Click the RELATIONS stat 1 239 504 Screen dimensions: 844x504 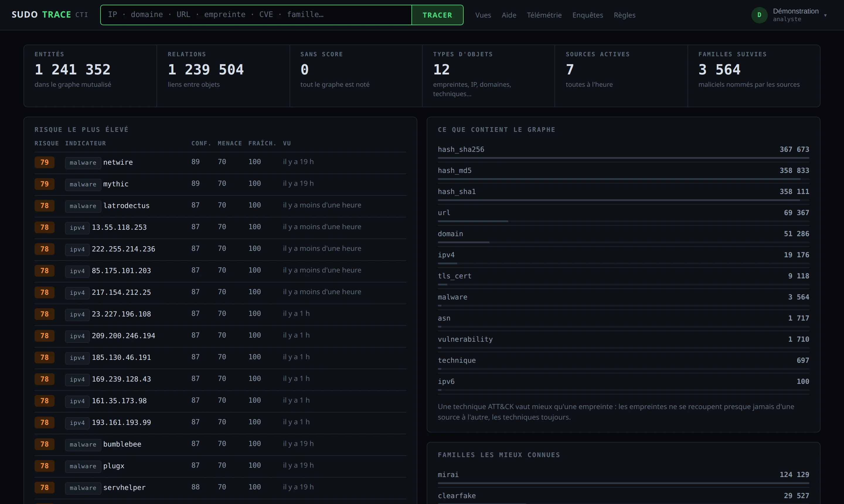pyautogui.click(x=205, y=70)
